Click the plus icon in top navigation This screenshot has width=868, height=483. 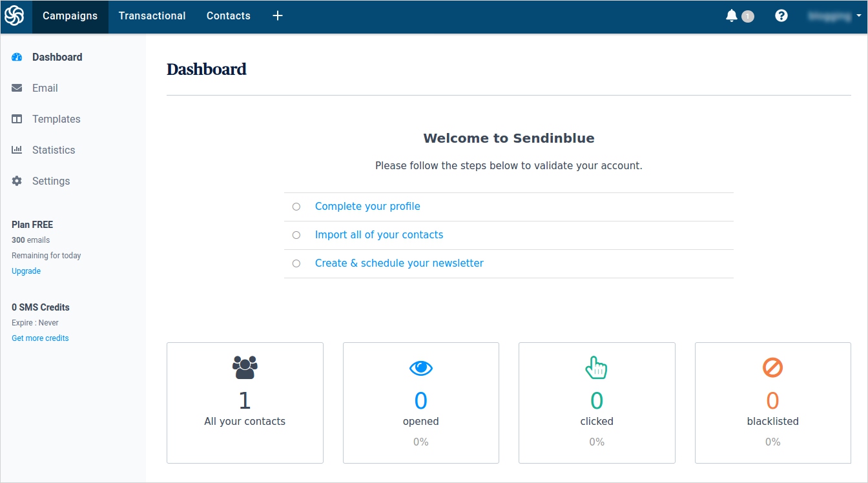pos(278,16)
